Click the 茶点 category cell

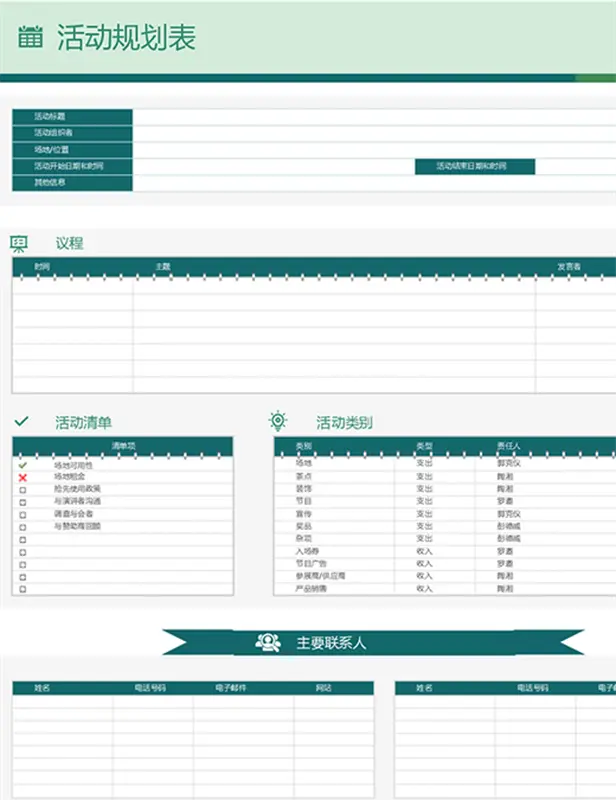click(x=303, y=477)
